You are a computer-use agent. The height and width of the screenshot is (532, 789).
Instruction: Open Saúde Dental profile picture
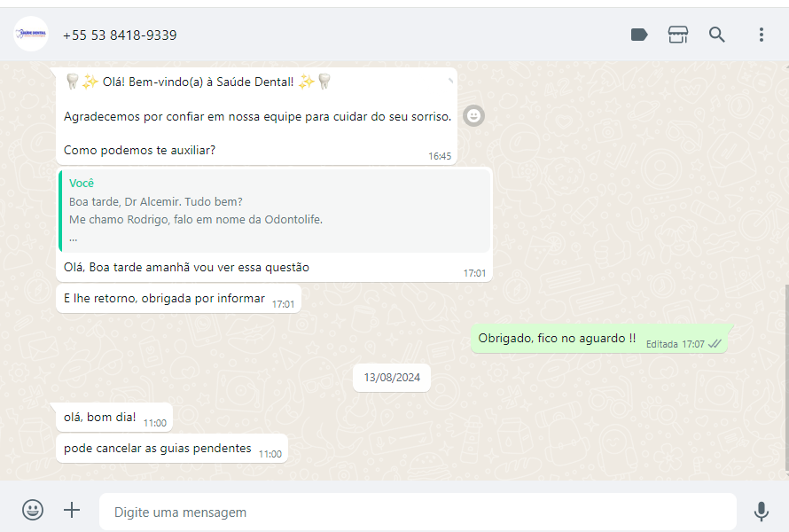pyautogui.click(x=31, y=35)
